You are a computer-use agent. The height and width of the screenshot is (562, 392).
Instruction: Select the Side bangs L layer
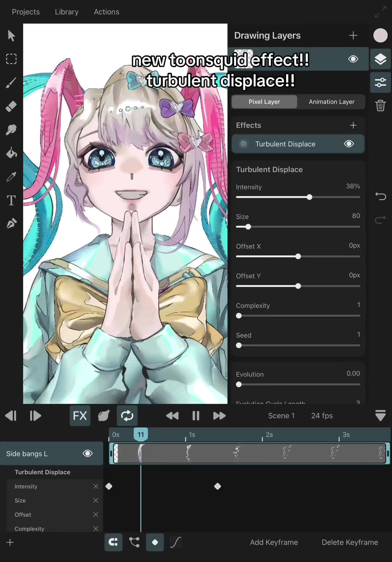coord(52,453)
